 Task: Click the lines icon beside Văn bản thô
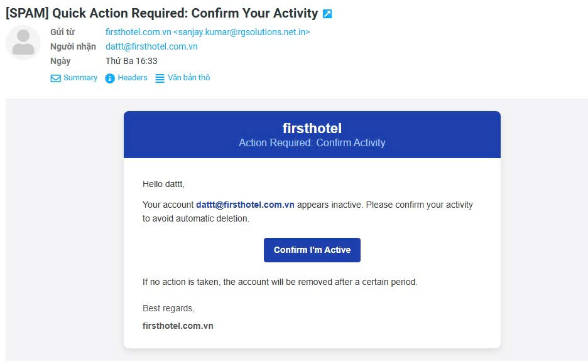tap(160, 78)
